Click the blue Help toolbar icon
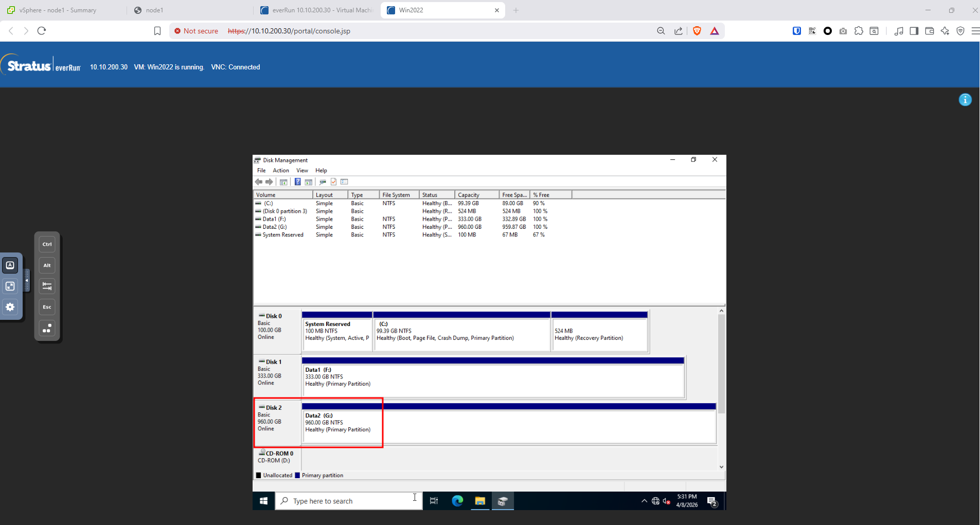980x525 pixels. tap(297, 182)
